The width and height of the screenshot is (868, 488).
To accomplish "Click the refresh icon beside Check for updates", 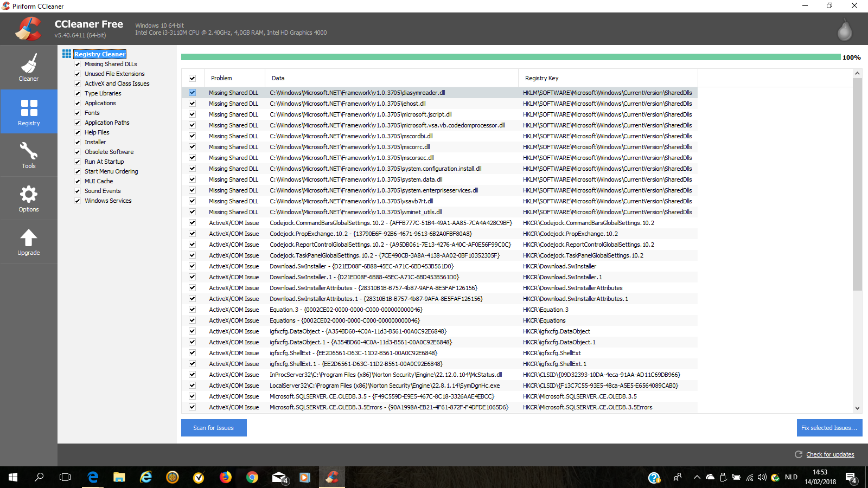I will coord(799,454).
